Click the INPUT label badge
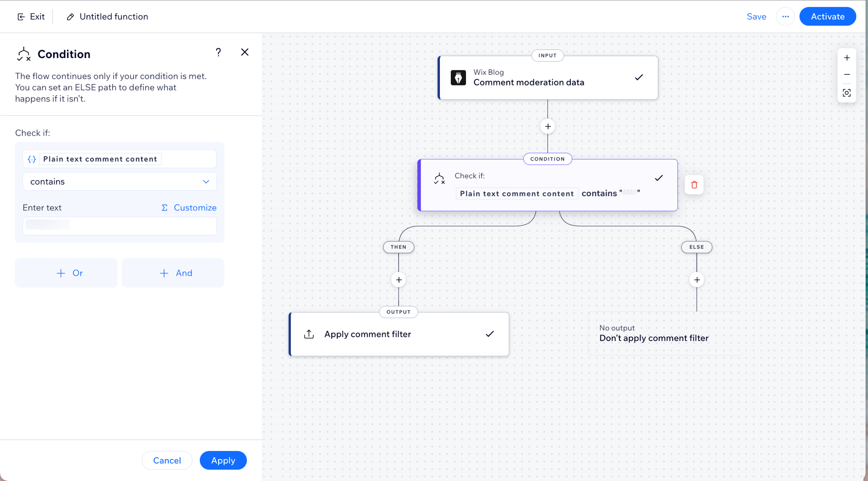The height and width of the screenshot is (481, 868). click(547, 56)
